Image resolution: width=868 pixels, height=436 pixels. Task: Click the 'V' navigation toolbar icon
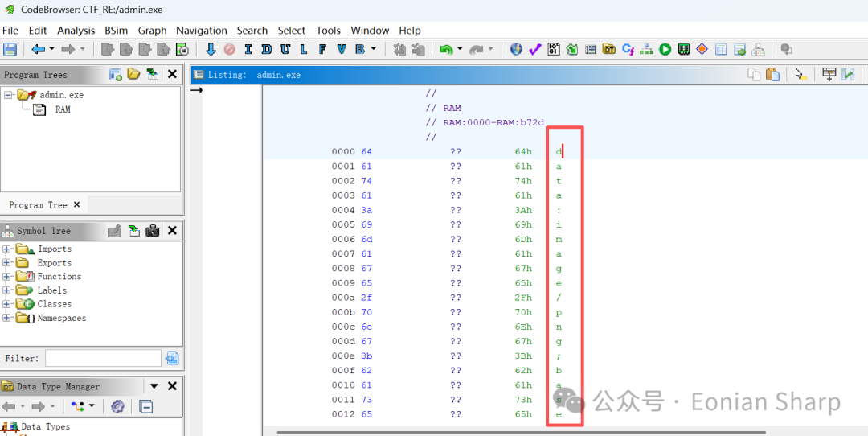tap(341, 49)
